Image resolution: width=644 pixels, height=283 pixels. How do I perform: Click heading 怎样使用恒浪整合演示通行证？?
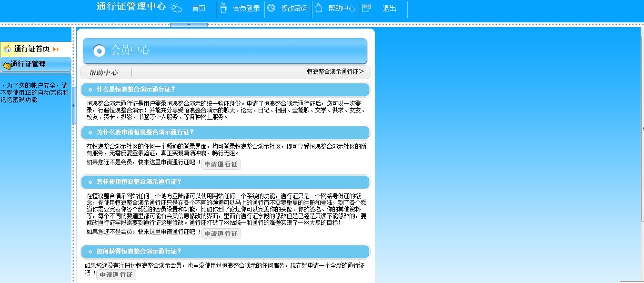(139, 182)
